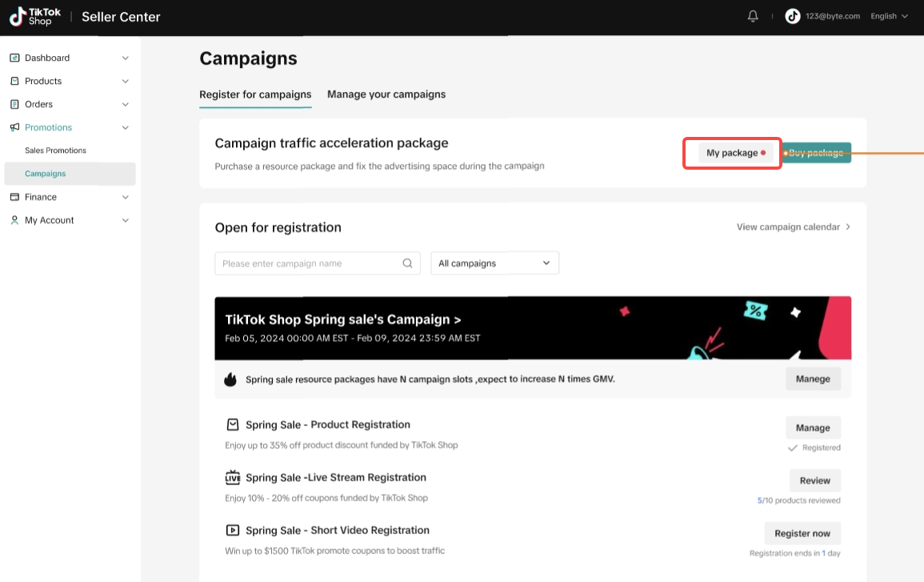Click the Finance sidebar icon

pos(14,197)
